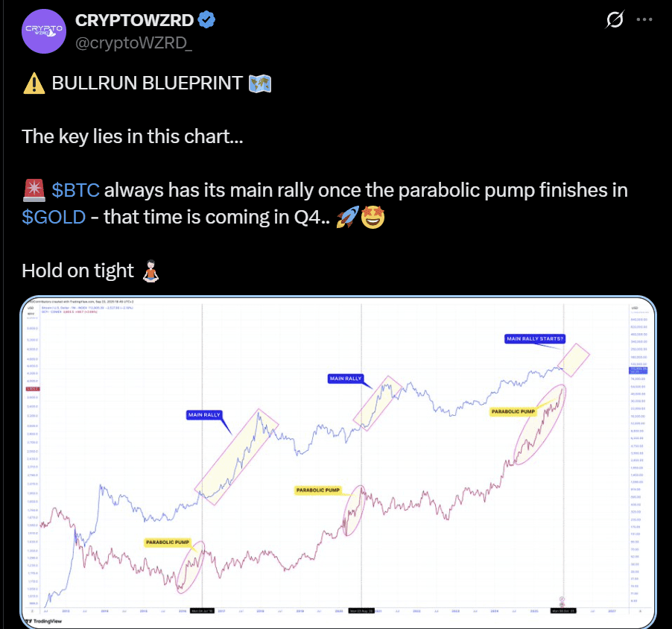
Task: Click the 2020 date marker on chart timeline
Action: click(x=361, y=610)
